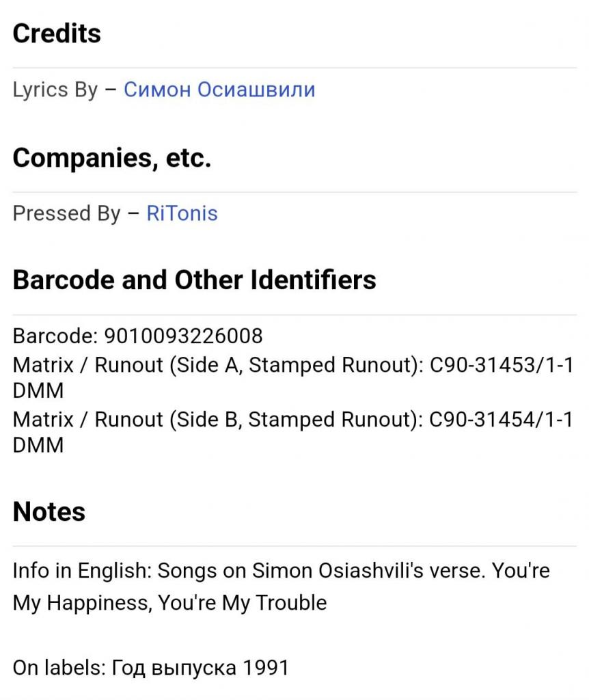589x700 pixels.
Task: Tap the Credits section heading
Action: tap(57, 33)
